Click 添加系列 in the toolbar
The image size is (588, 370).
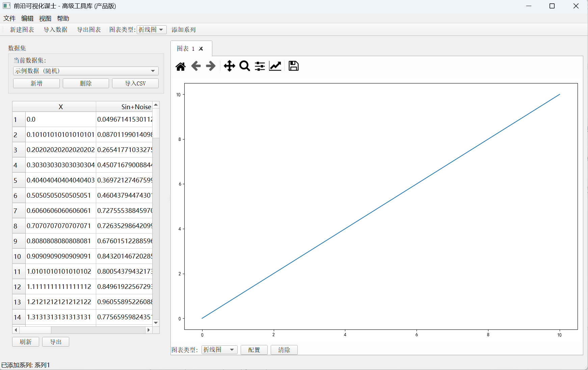(x=184, y=30)
